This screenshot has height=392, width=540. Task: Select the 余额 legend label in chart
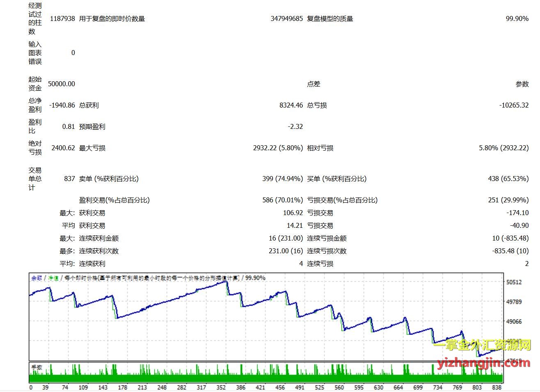pos(37,278)
